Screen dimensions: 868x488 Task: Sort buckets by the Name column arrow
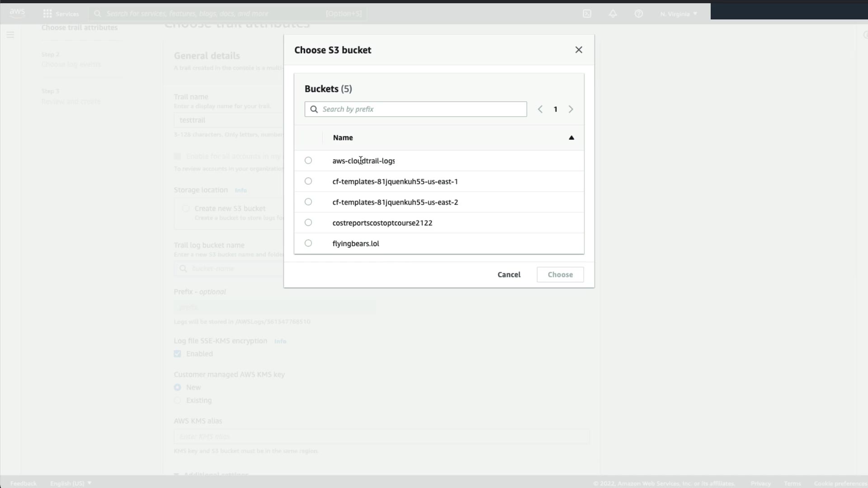[571, 138]
